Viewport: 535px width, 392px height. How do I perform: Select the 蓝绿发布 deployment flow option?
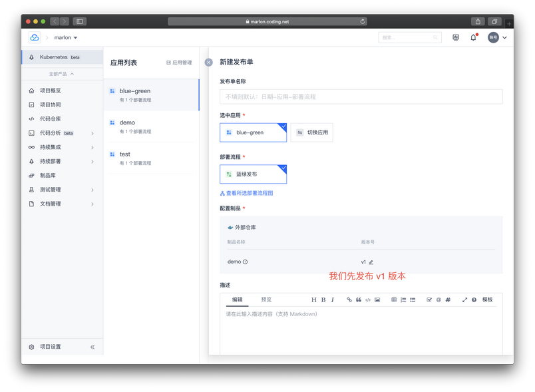tap(253, 174)
